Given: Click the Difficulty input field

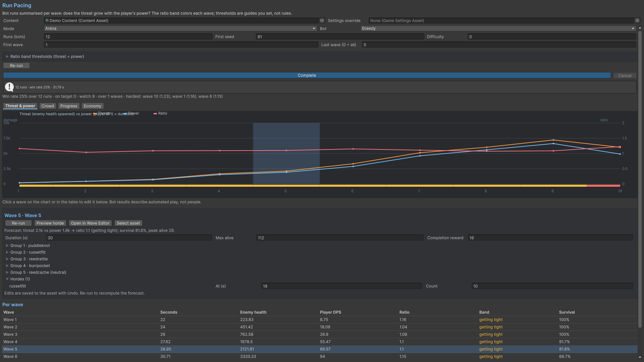Looking at the screenshot, I should 552,37.
